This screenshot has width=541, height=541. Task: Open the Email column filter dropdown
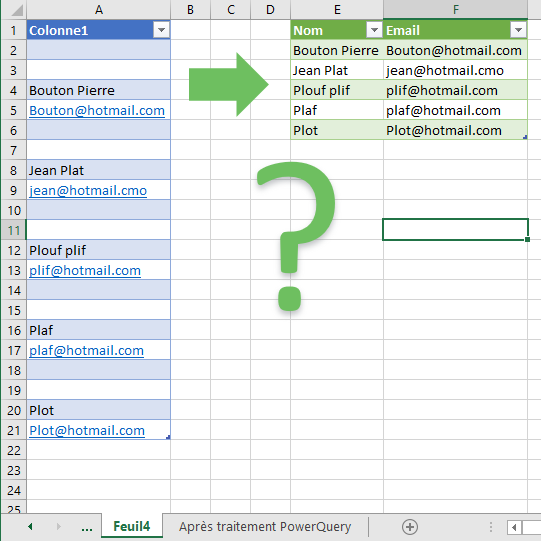518,30
